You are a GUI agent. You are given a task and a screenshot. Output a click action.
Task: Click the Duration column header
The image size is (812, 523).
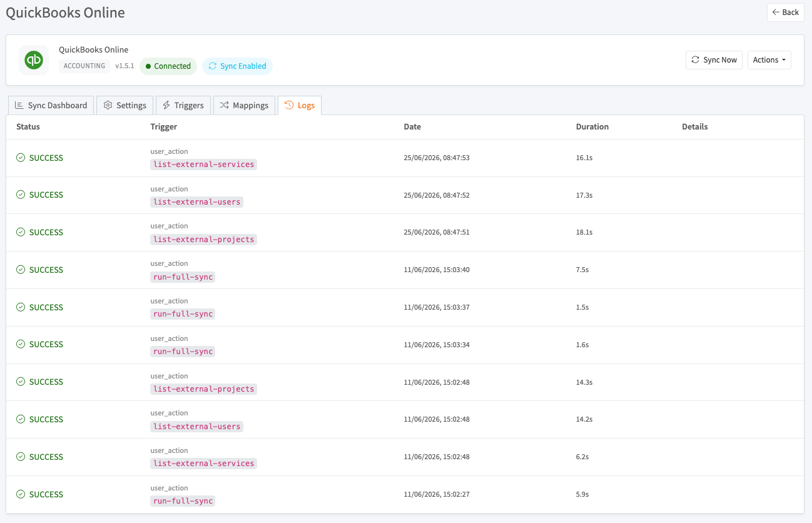[592, 127]
